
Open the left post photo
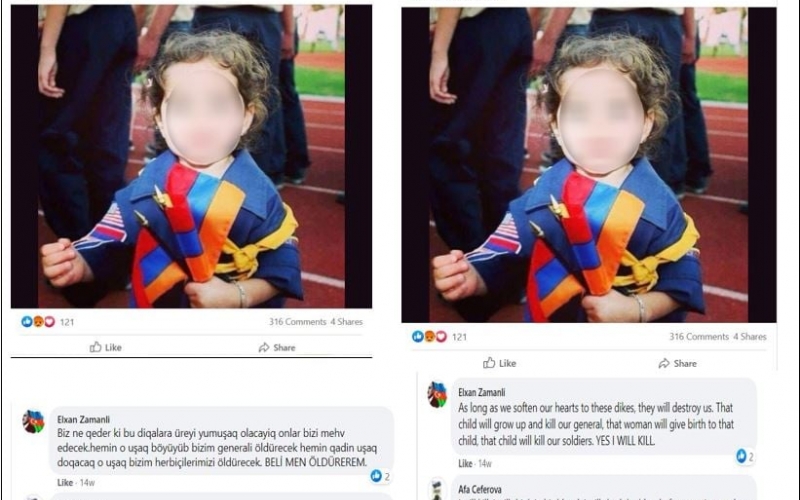pos(191,156)
